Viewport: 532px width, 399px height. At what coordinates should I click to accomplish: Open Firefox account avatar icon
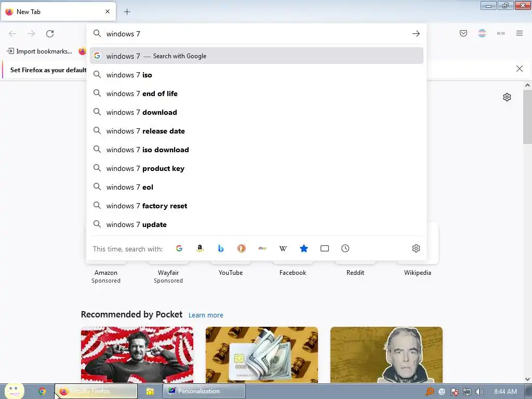tap(482, 33)
